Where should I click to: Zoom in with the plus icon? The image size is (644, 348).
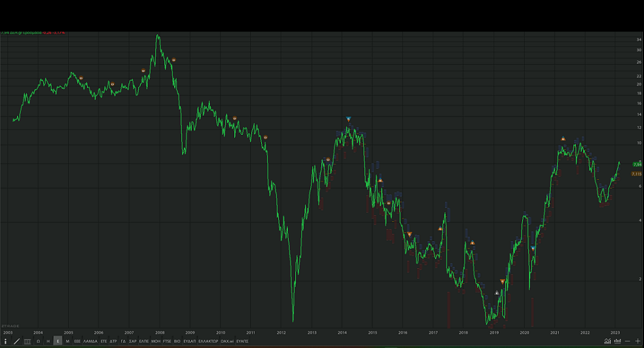(637, 341)
